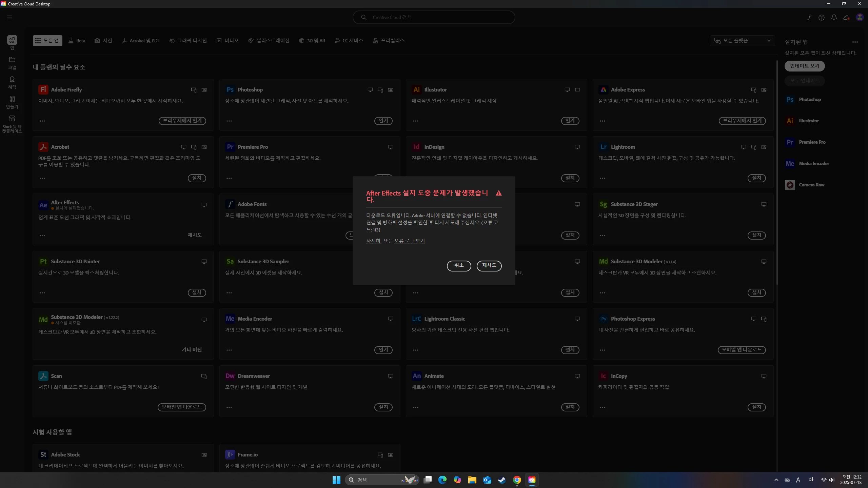Open Steam from the Windows taskbar
The width and height of the screenshot is (868, 488).
(502, 480)
